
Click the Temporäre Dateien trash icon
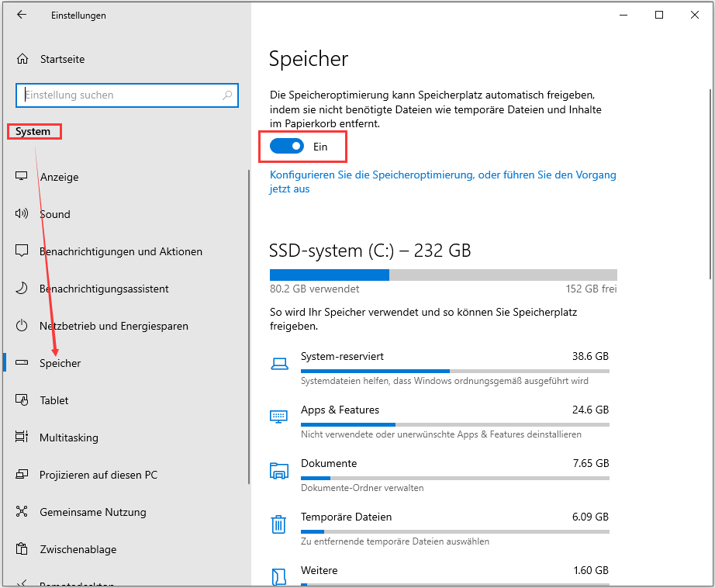coord(278,524)
